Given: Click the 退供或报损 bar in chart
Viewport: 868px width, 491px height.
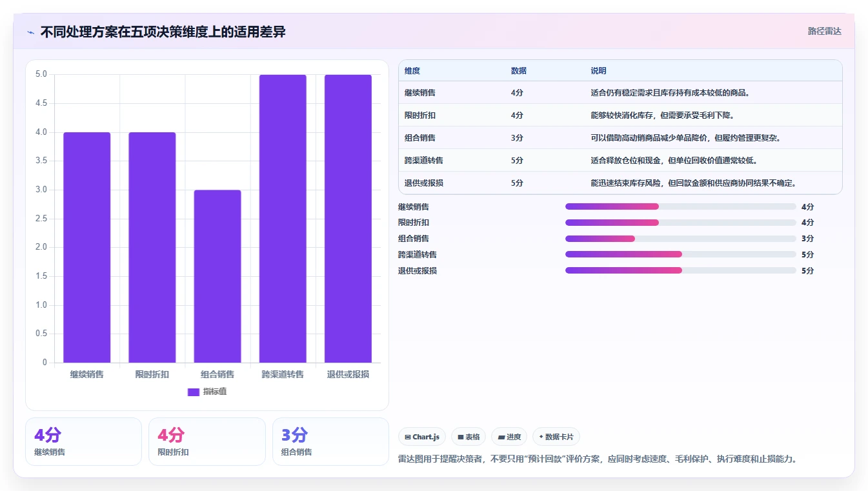Looking at the screenshot, I should [x=348, y=219].
